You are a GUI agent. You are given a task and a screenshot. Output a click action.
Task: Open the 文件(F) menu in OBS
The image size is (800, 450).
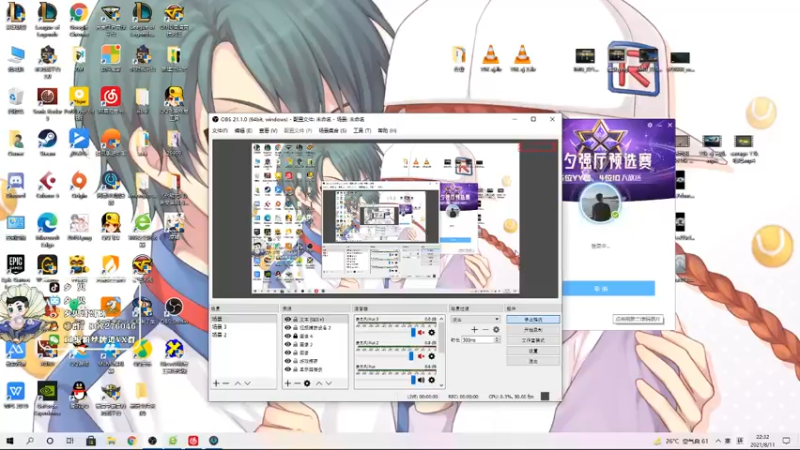[x=220, y=131]
